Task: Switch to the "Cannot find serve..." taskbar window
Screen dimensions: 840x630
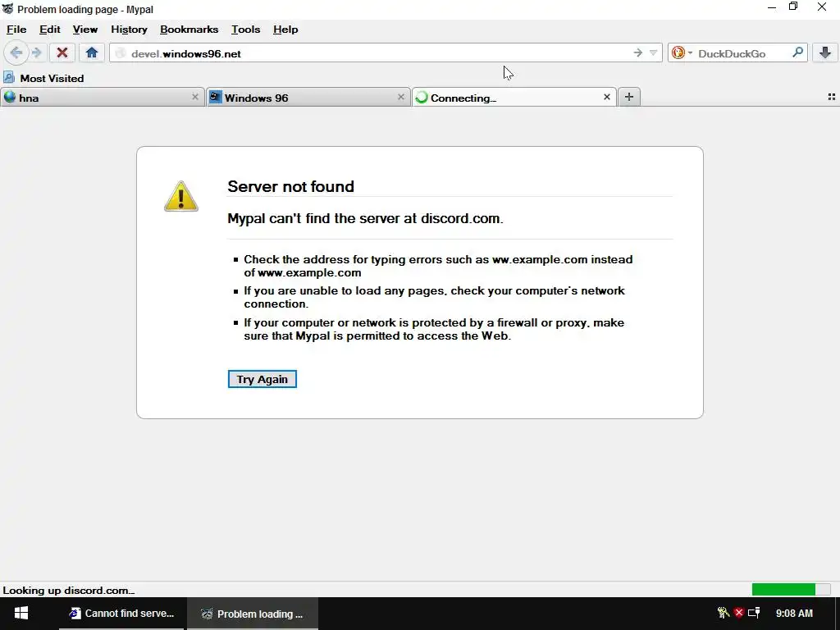Action: tap(121, 614)
